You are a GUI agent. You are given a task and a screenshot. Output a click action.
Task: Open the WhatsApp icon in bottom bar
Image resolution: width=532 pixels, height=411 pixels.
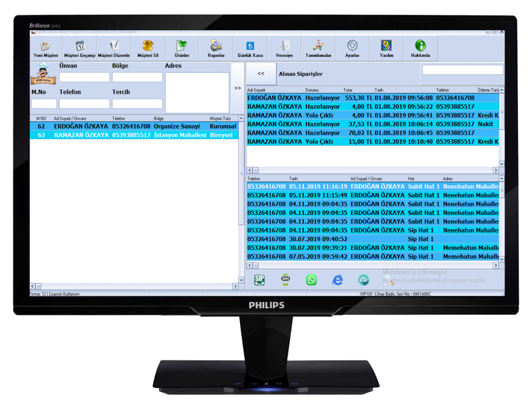pyautogui.click(x=311, y=280)
